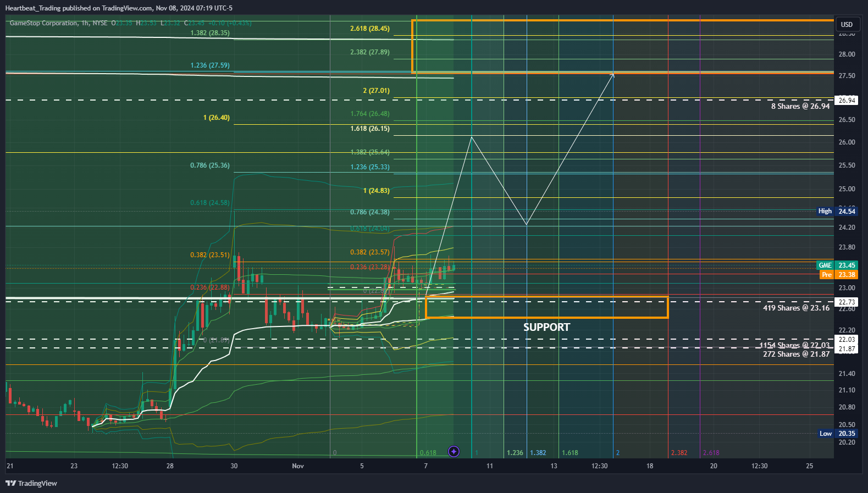
Task: Click the GME 23.45 last price tag
Action: (837, 265)
